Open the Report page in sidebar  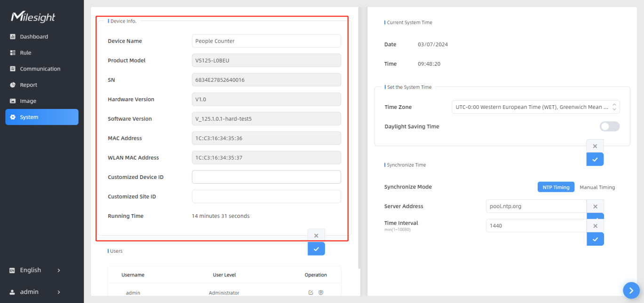click(28, 85)
